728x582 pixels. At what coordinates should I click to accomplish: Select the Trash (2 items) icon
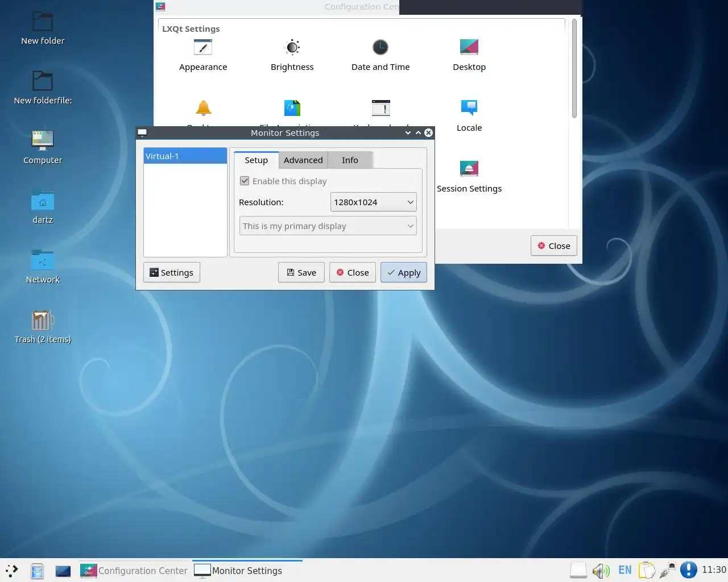[43, 327]
